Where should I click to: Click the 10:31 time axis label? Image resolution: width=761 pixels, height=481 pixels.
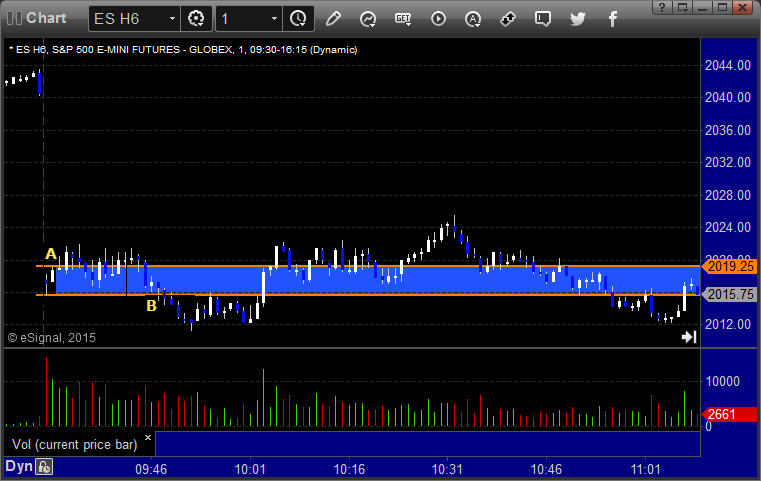[447, 469]
